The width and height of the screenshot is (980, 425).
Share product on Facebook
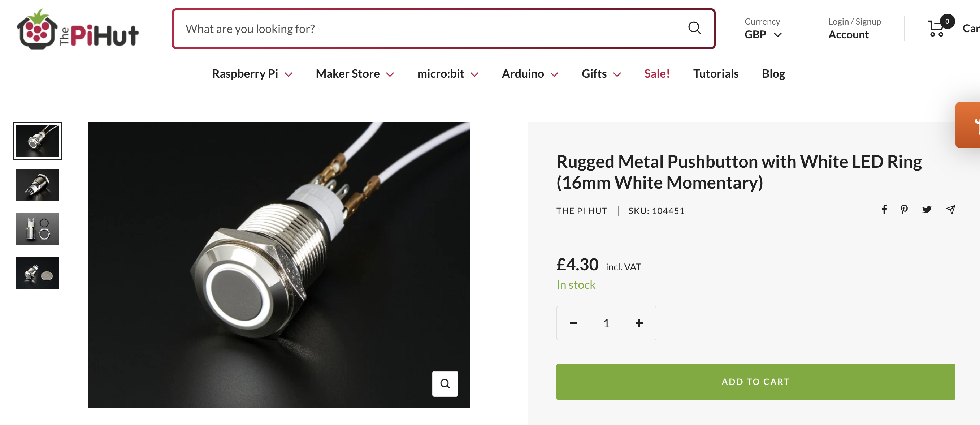pyautogui.click(x=884, y=210)
